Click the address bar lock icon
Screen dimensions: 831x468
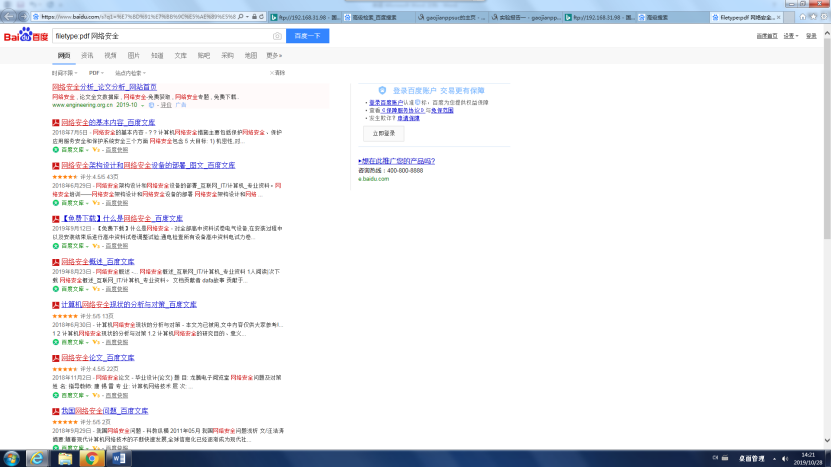254,17
